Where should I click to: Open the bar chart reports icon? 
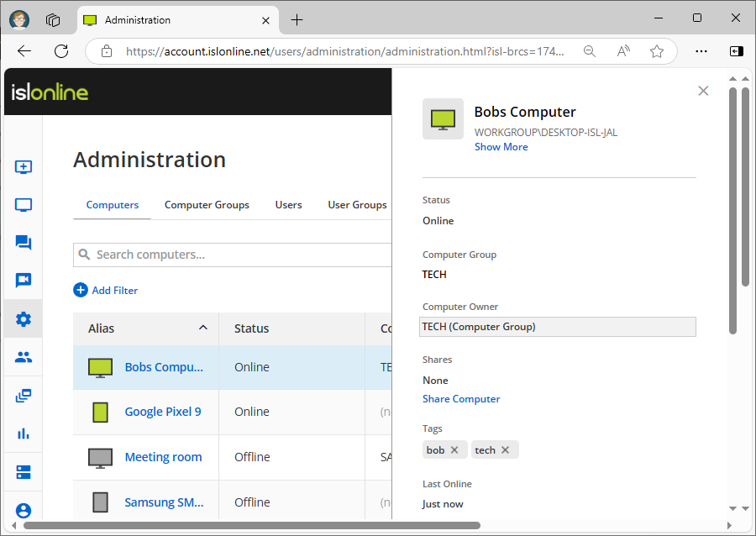tap(24, 434)
